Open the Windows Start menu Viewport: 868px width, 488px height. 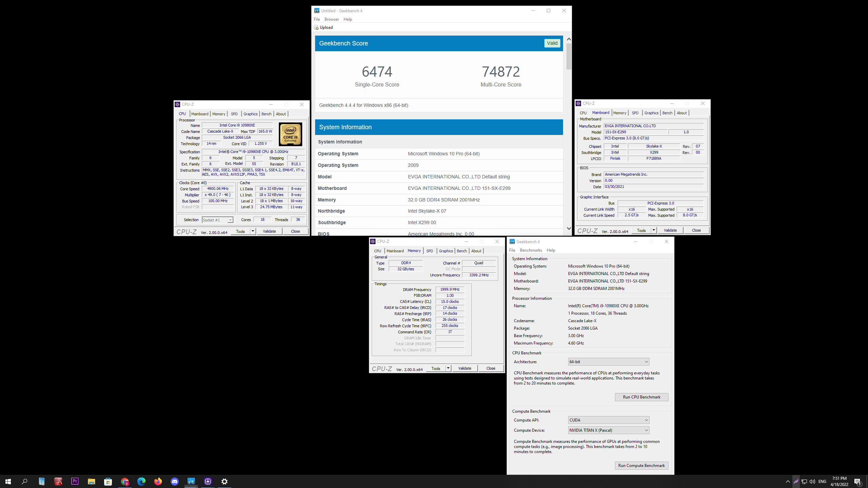pyautogui.click(x=8, y=481)
